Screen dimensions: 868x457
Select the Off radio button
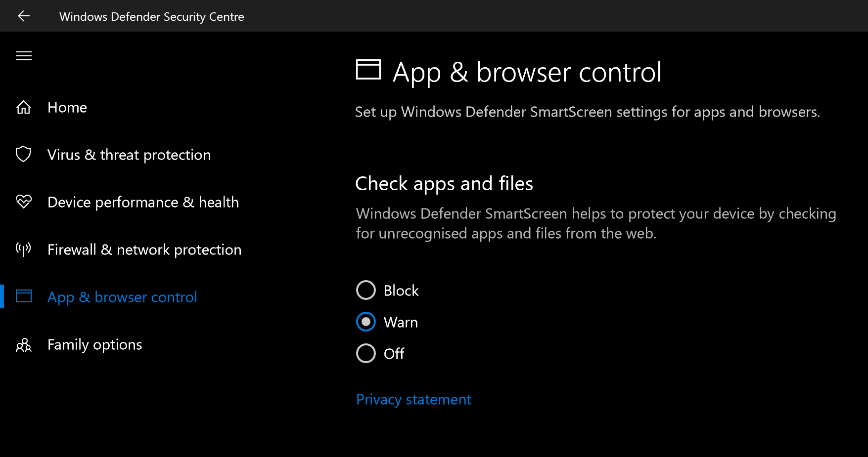pos(366,354)
